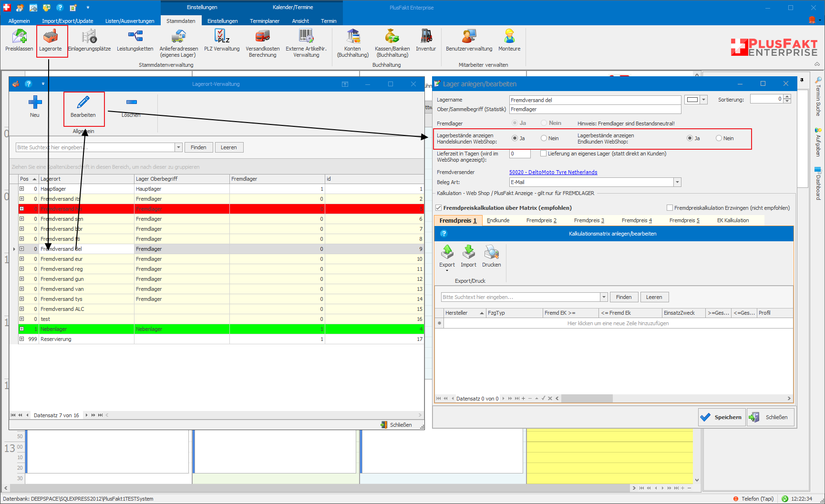
Task: Open Inventur tool
Action: point(426,41)
